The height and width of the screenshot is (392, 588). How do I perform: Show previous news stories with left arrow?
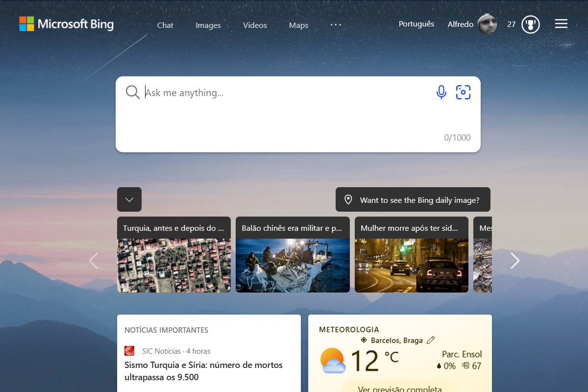click(x=94, y=261)
